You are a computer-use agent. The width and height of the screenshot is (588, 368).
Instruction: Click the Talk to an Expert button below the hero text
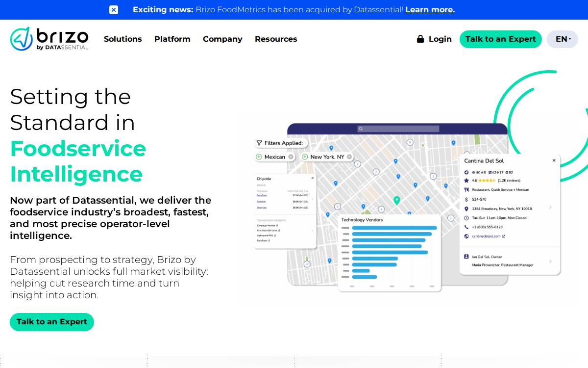click(52, 322)
